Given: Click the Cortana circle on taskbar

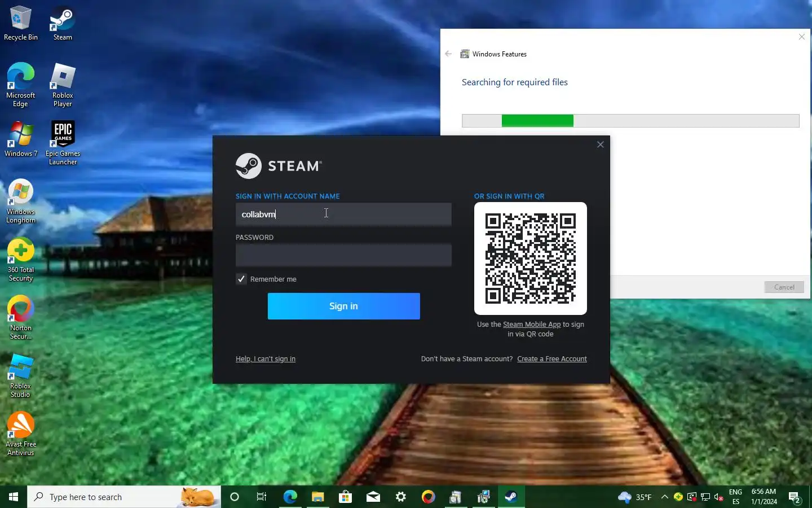Looking at the screenshot, I should click(235, 497).
